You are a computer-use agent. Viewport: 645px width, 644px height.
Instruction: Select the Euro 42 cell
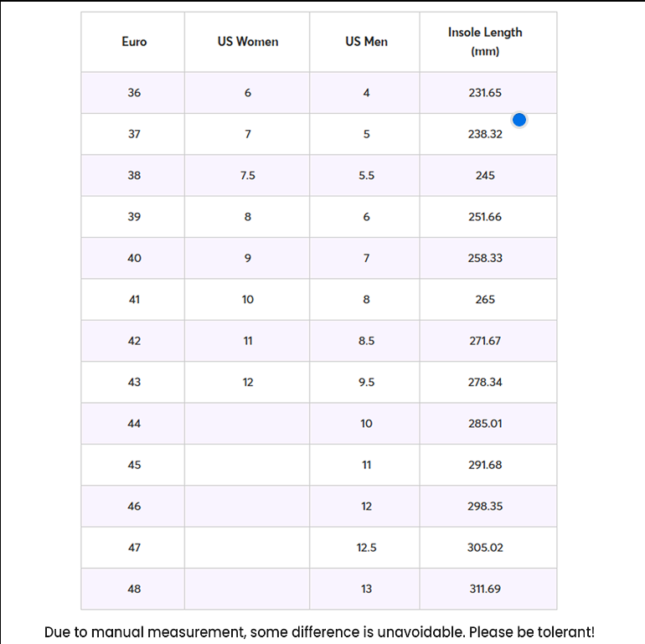coord(134,341)
